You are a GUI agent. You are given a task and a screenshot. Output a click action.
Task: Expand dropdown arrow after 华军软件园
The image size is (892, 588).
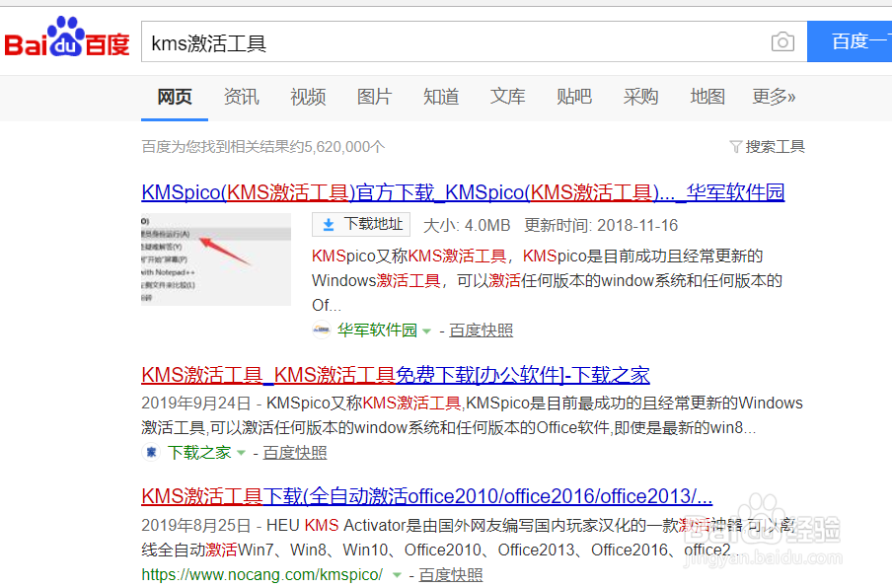coord(426,331)
